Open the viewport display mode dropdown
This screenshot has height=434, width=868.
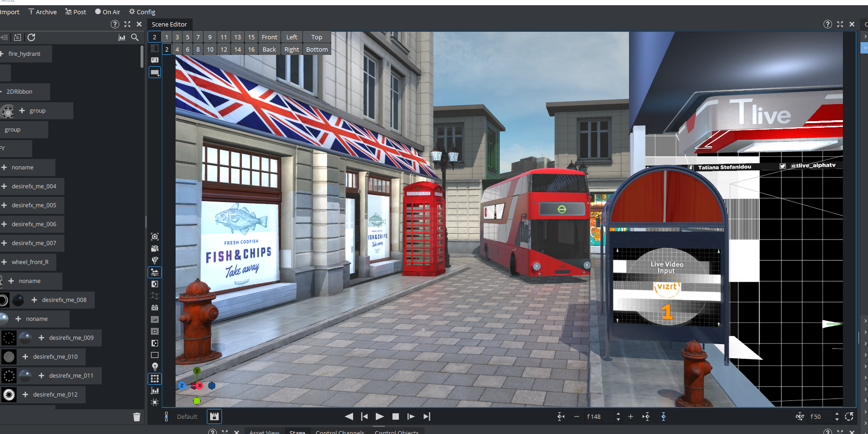coord(155,72)
